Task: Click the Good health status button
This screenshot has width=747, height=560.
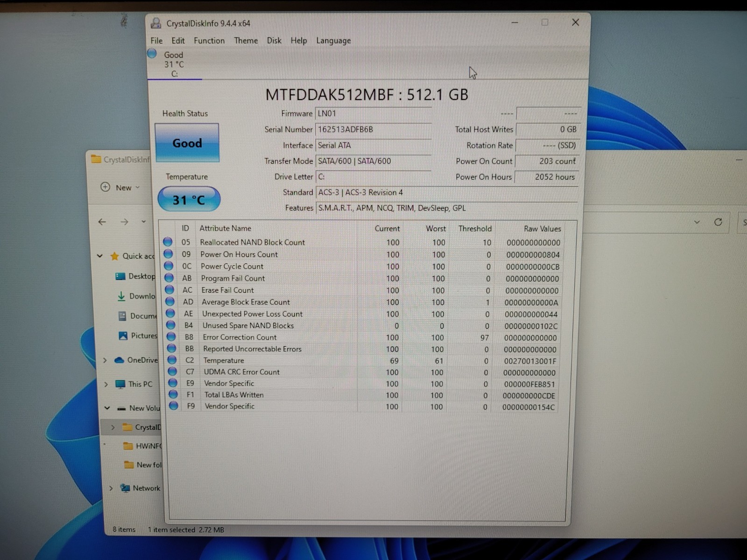Action: coord(187,143)
